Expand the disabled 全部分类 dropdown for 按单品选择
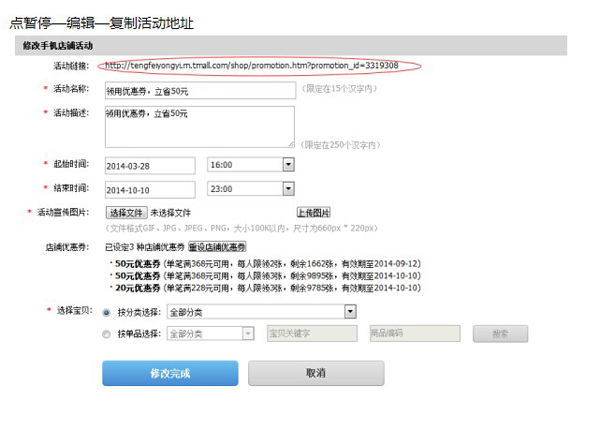 pyautogui.click(x=210, y=334)
